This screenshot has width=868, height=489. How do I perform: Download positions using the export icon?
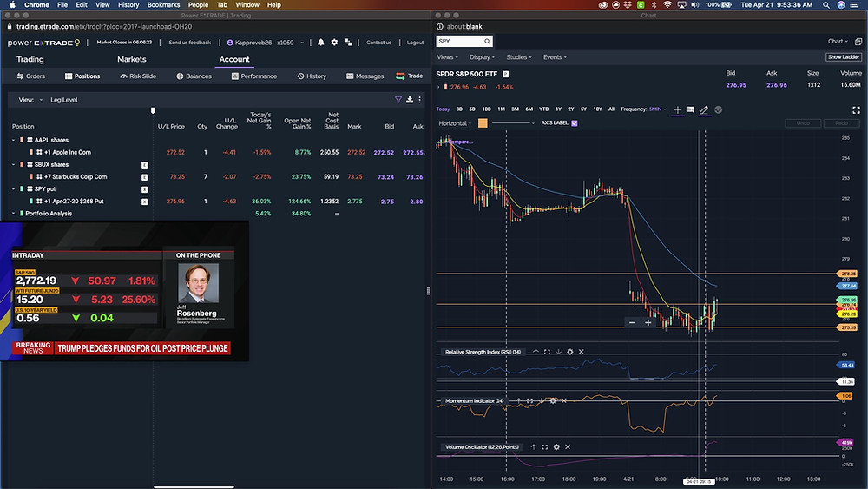pyautogui.click(x=410, y=100)
